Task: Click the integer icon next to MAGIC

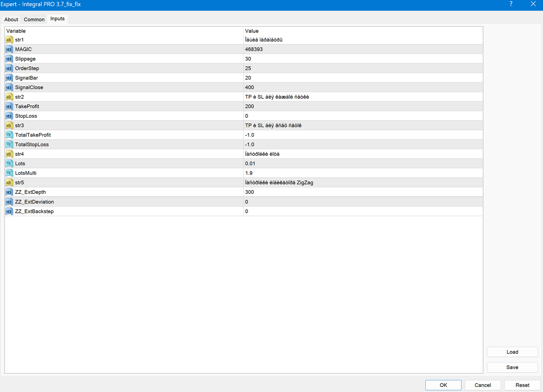Action: pyautogui.click(x=9, y=49)
